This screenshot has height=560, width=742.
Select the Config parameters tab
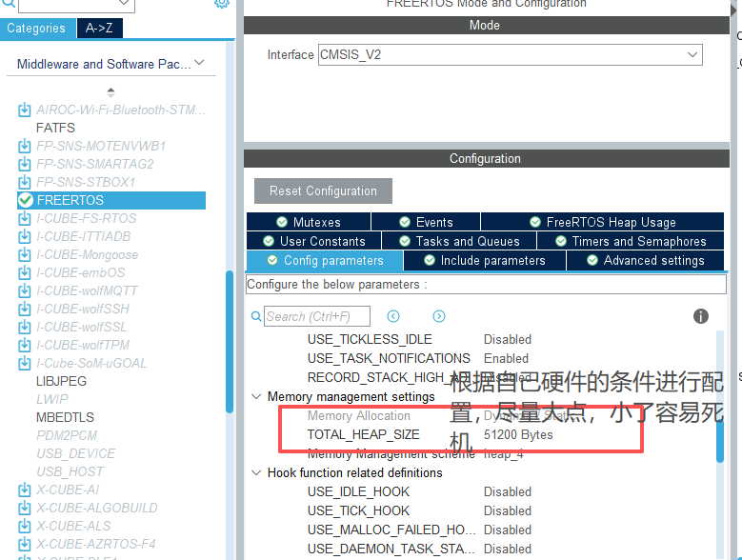pos(325,261)
